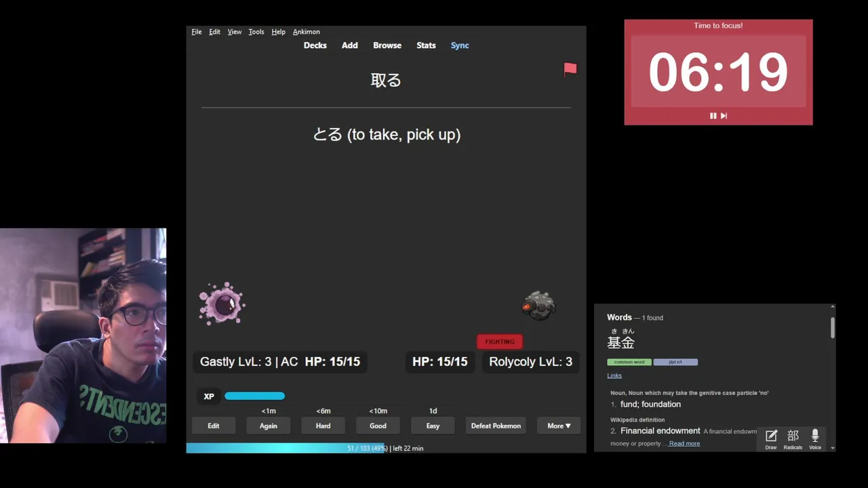Open the View menu
The image size is (868, 488).
[235, 32]
